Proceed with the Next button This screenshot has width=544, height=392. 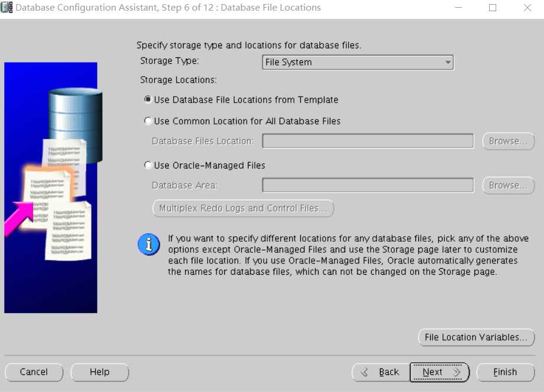pyautogui.click(x=440, y=372)
